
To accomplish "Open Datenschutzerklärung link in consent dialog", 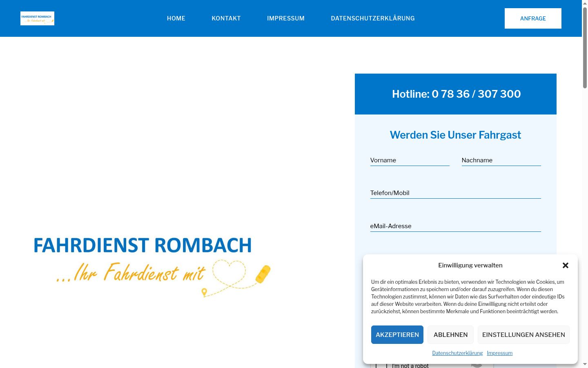I will (457, 353).
